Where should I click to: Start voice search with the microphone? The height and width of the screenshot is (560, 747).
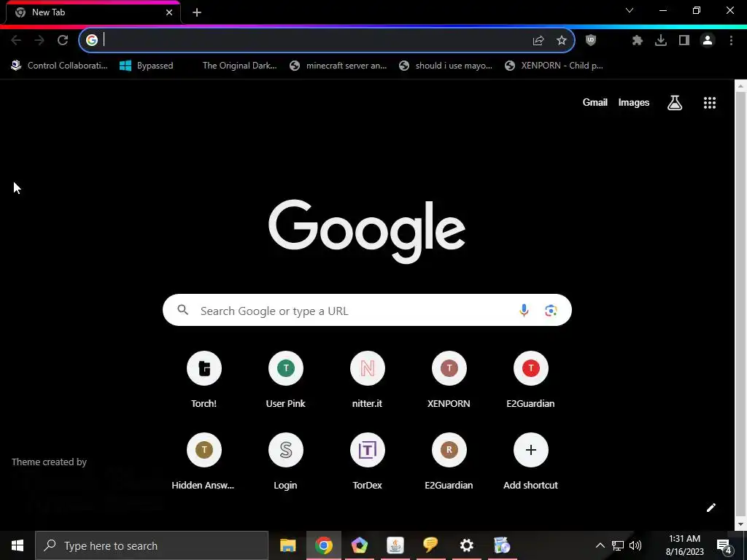(524, 311)
